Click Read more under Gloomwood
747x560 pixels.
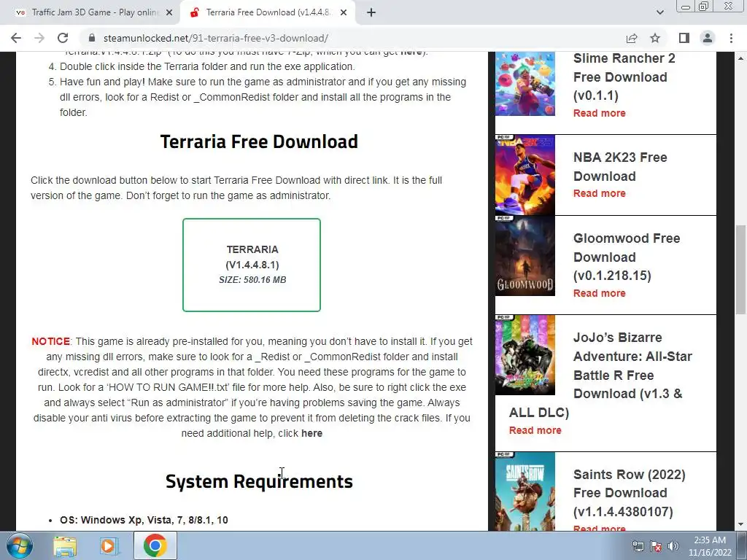coord(600,293)
